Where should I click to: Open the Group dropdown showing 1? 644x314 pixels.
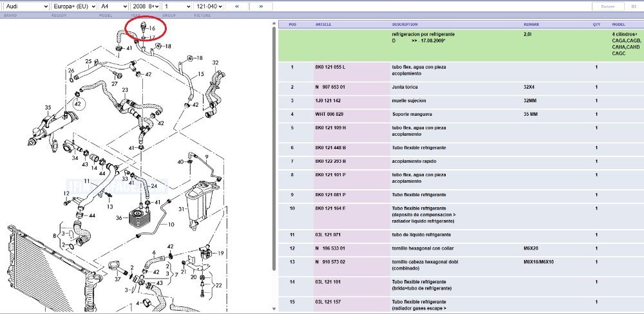177,6
